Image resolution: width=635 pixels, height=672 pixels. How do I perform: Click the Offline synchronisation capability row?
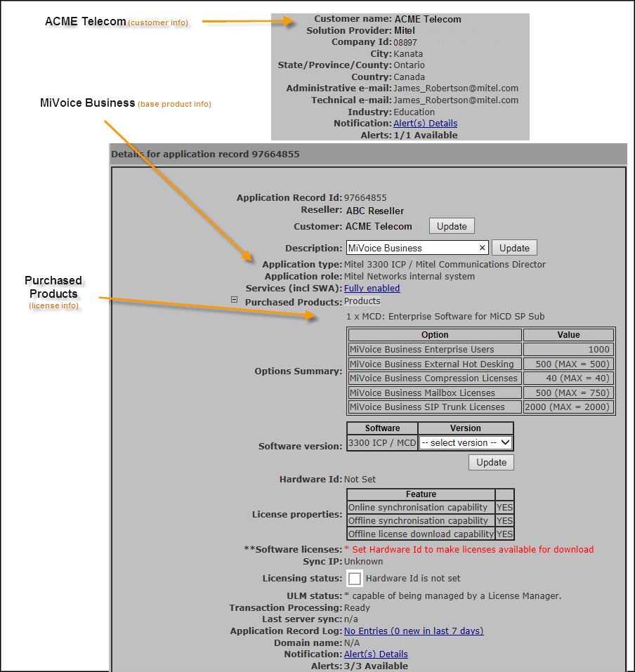point(430,521)
